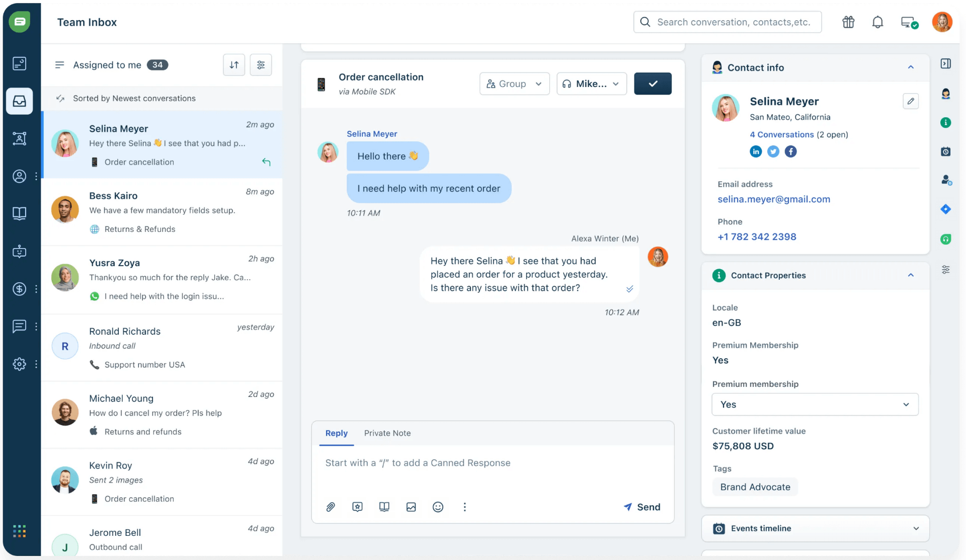Collapse the Contact info section
Viewport: 966px width, 560px height.
911,67
